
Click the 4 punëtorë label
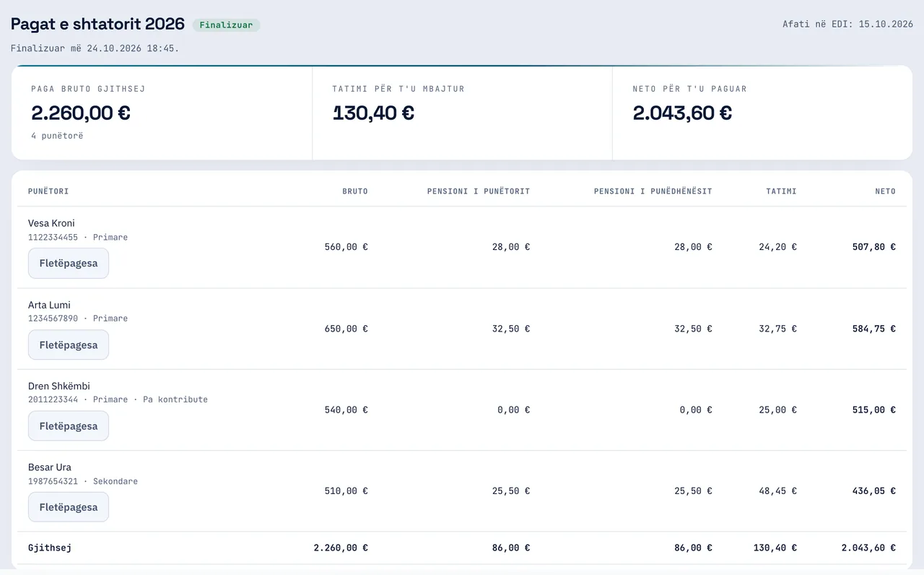click(57, 136)
